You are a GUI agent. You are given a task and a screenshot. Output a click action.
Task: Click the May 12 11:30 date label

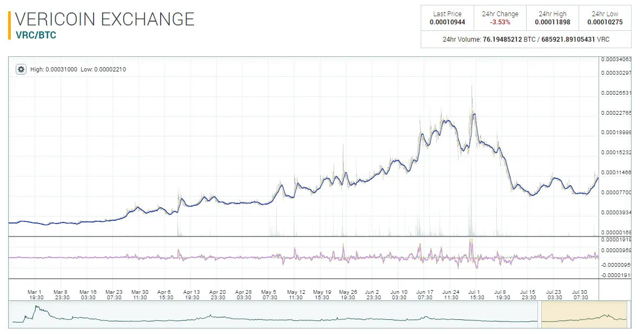pos(296,295)
